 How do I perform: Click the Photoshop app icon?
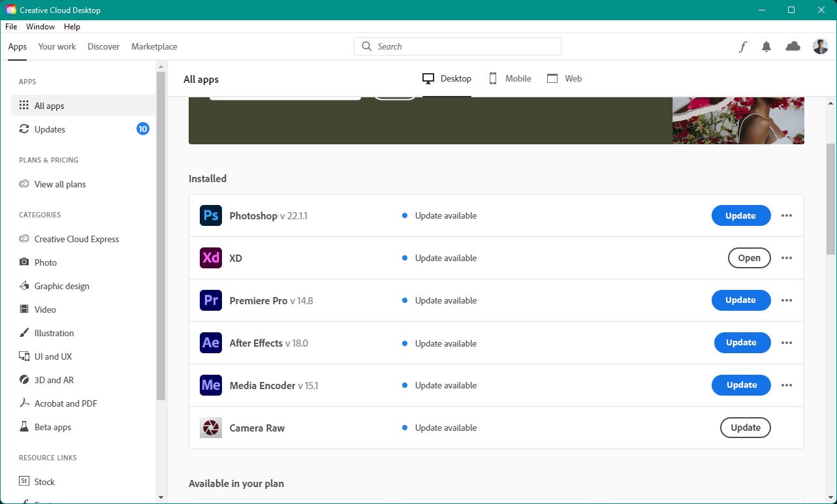(x=211, y=215)
